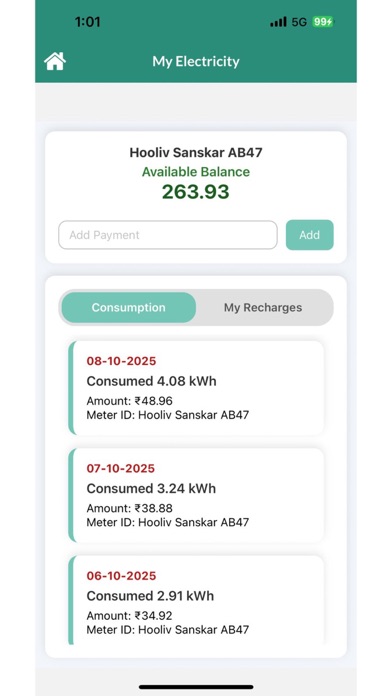Tap the Hooliv Sanskar AB47 meter name
The height and width of the screenshot is (696, 392).
tap(196, 153)
